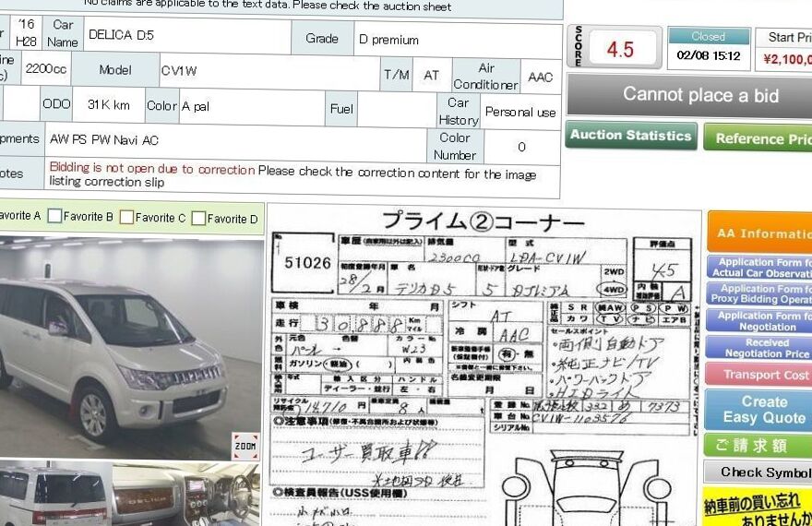Tick the Favorite B checkbox

(54, 216)
